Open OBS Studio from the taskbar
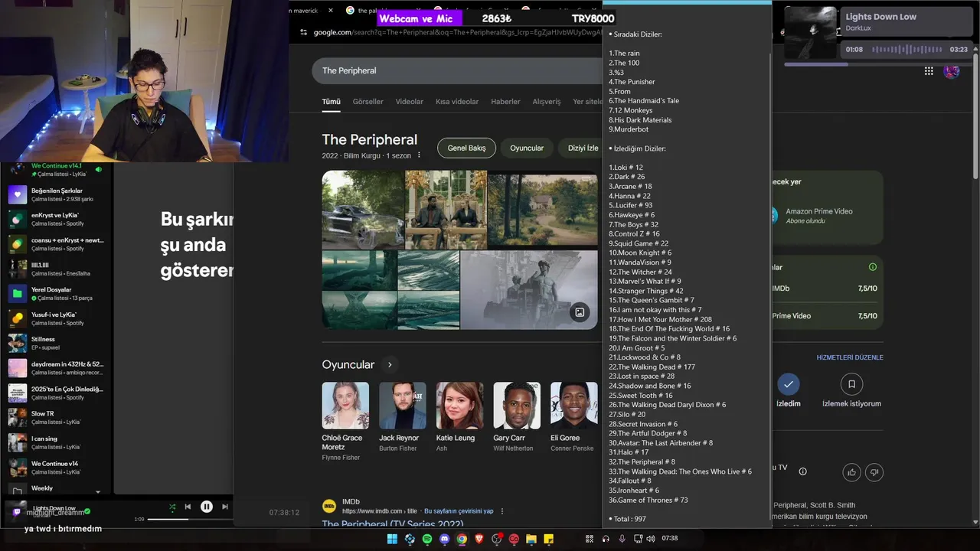Screen dimensions: 980x551 (497, 539)
